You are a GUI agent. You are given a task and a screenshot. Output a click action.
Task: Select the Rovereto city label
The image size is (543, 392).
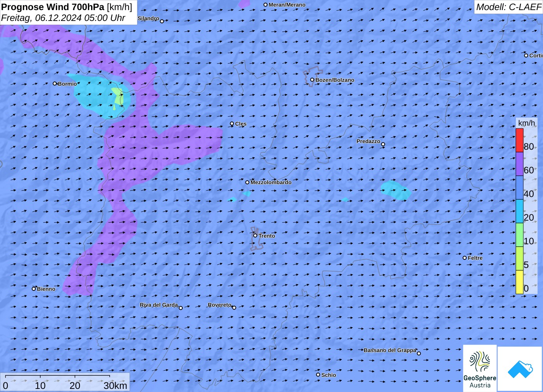(x=220, y=305)
